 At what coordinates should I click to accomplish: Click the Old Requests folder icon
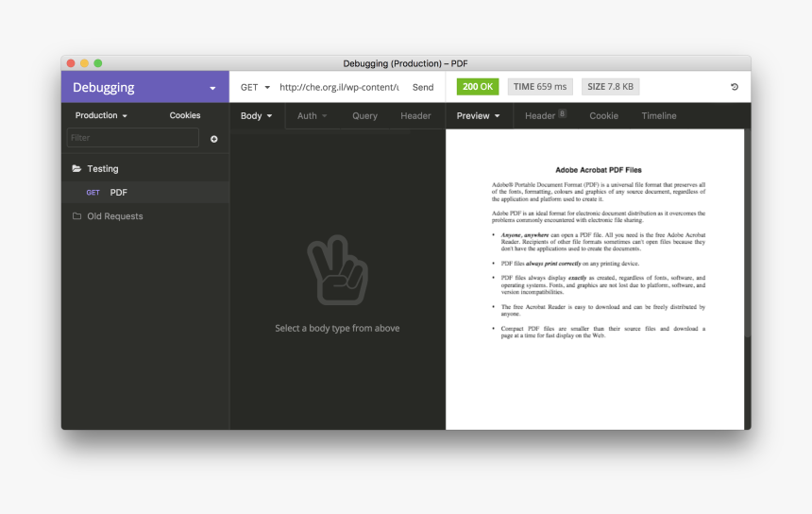coord(76,216)
